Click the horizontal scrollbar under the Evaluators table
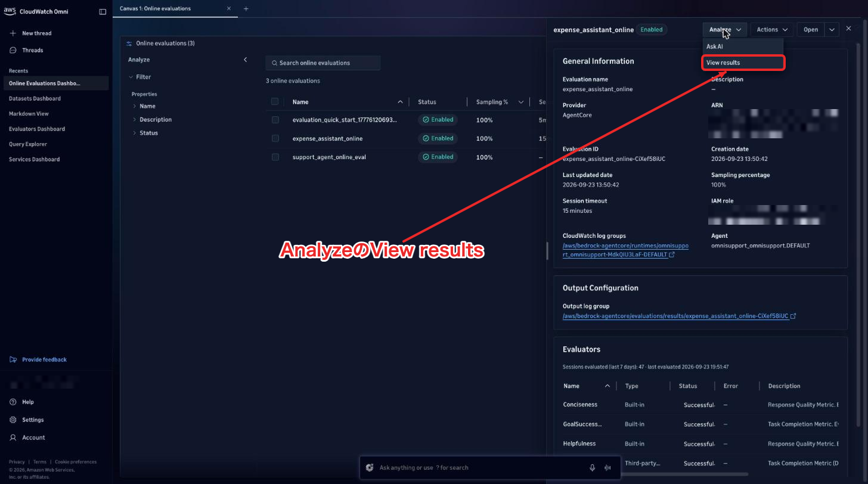The height and width of the screenshot is (484, 868). pyautogui.click(x=684, y=474)
